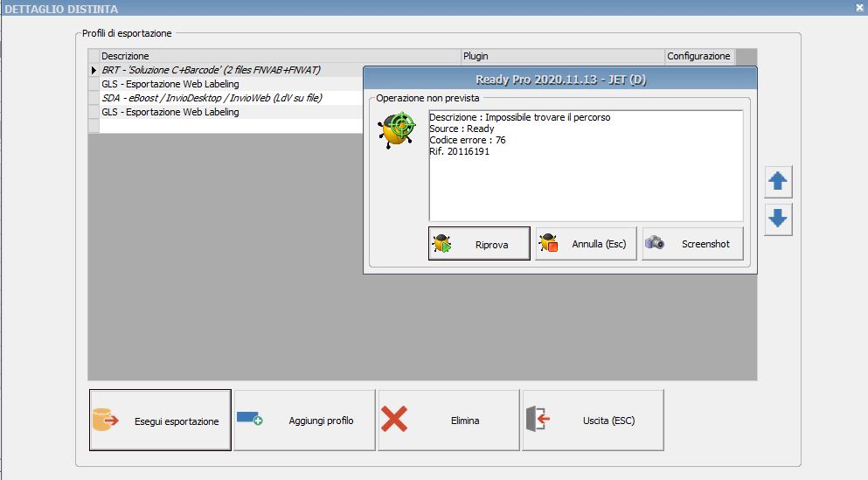The width and height of the screenshot is (868, 480).
Task: Click the 'Rif. 20116191' reference text
Action: pyautogui.click(x=460, y=152)
